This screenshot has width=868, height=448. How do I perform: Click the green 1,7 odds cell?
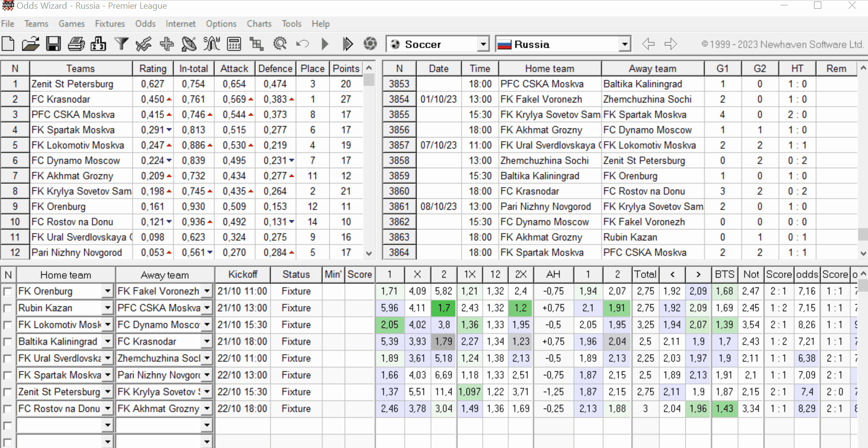[x=443, y=308]
